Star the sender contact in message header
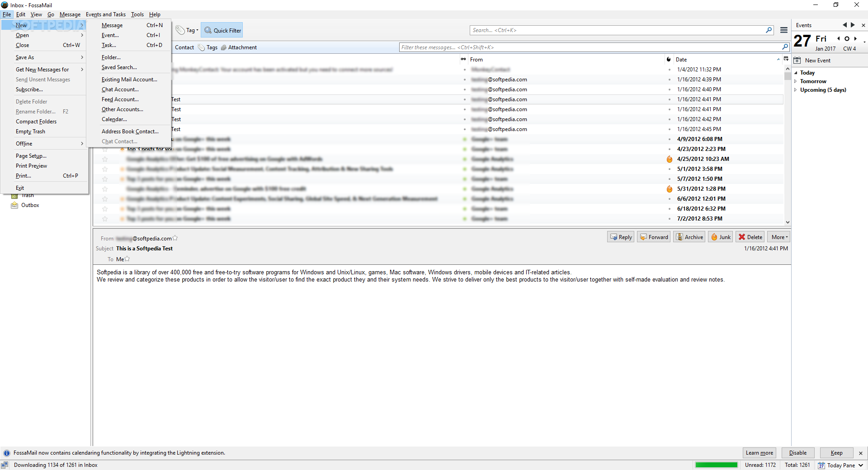This screenshot has height=470, width=868. tap(175, 238)
